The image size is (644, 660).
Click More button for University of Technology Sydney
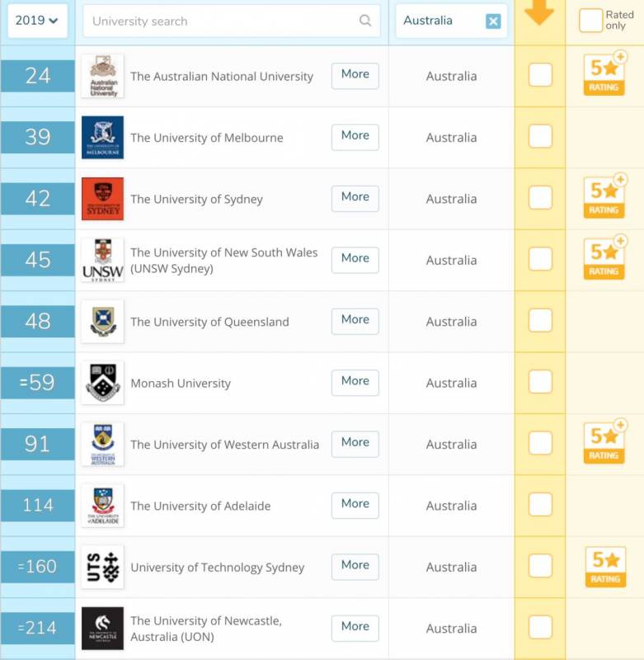[355, 565]
